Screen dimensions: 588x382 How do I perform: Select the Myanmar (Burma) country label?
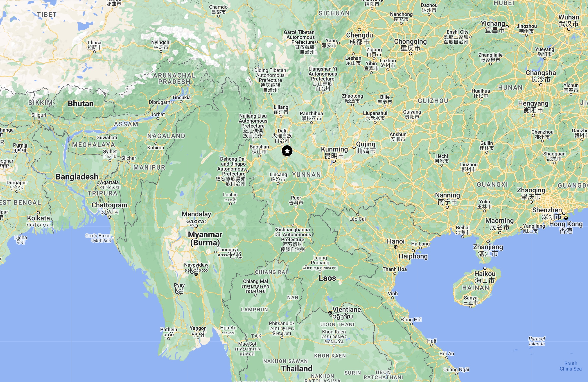[205, 238]
